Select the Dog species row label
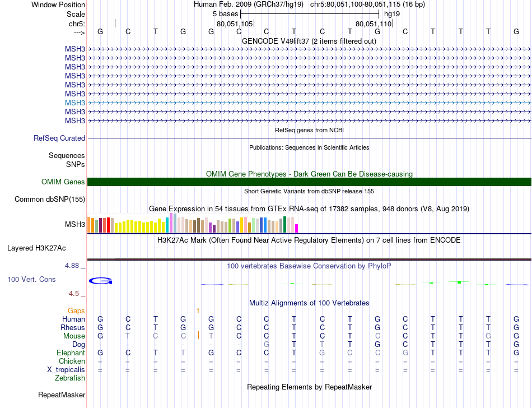This screenshot has width=532, height=408. coord(79,345)
